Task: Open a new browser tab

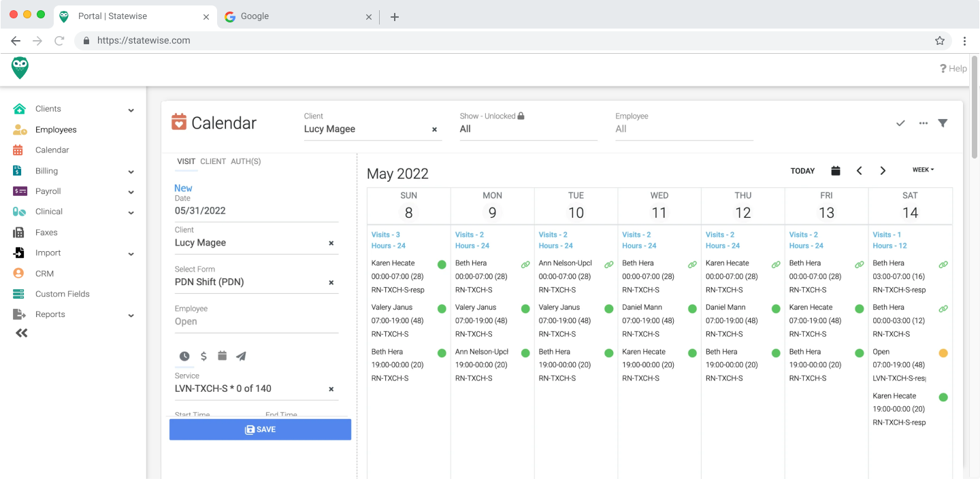Action: [395, 17]
